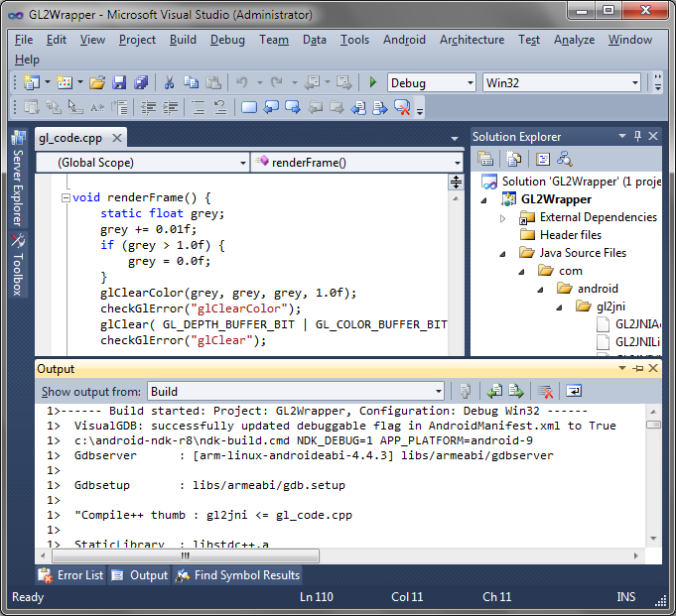Toggle word wrap in Output window
Screen dimensions: 676x616
click(574, 391)
